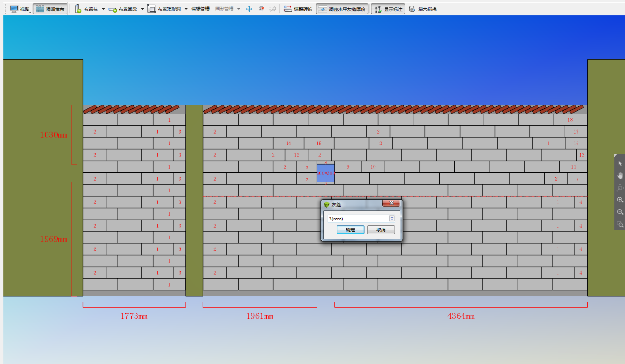This screenshot has width=625, height=364.
Task: Select the arrow pointer tool in side panel
Action: [620, 163]
